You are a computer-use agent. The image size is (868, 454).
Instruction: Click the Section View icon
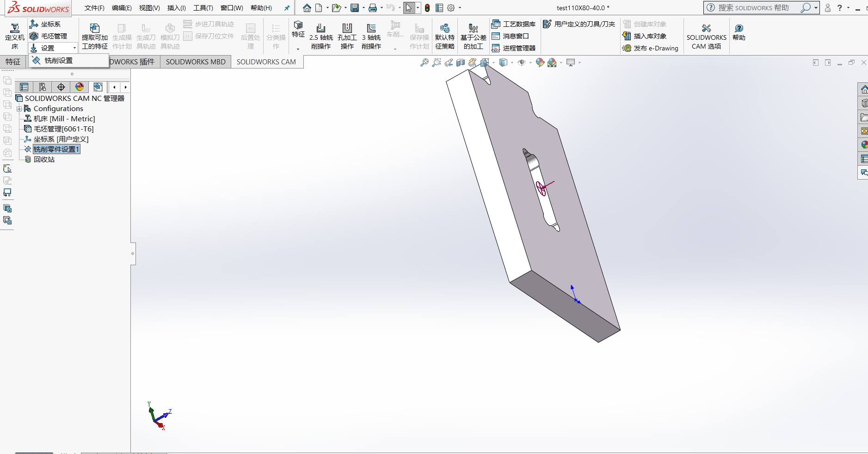pos(461,62)
